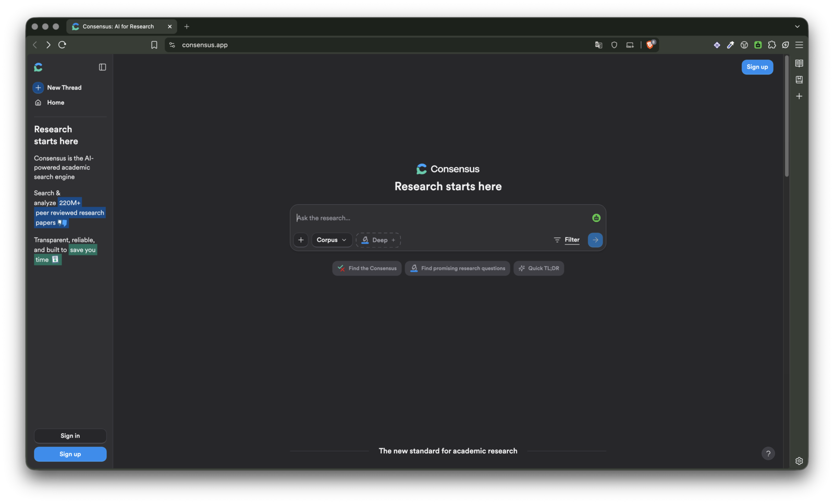
Task: Choose the Find the Consensus suggestion chip
Action: 367,268
